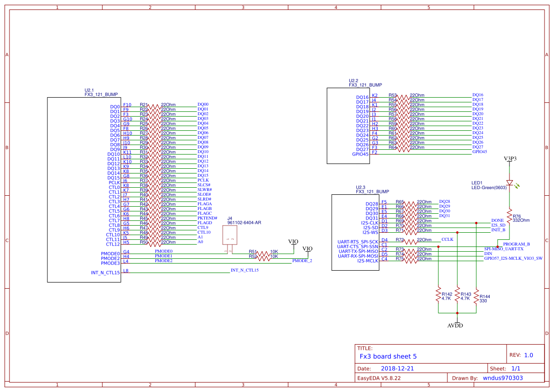Click the 961102-6404-AR part label

tap(244, 223)
